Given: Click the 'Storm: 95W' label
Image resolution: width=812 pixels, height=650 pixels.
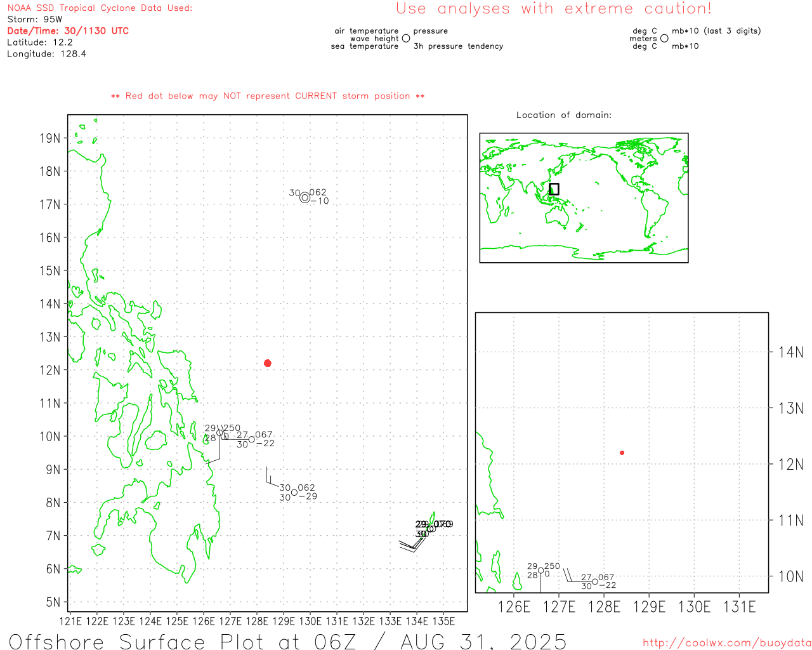Looking at the screenshot, I should tap(35, 20).
